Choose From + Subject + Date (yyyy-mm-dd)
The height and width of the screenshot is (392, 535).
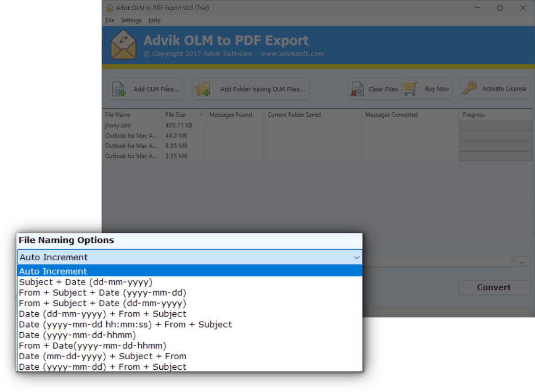189,293
